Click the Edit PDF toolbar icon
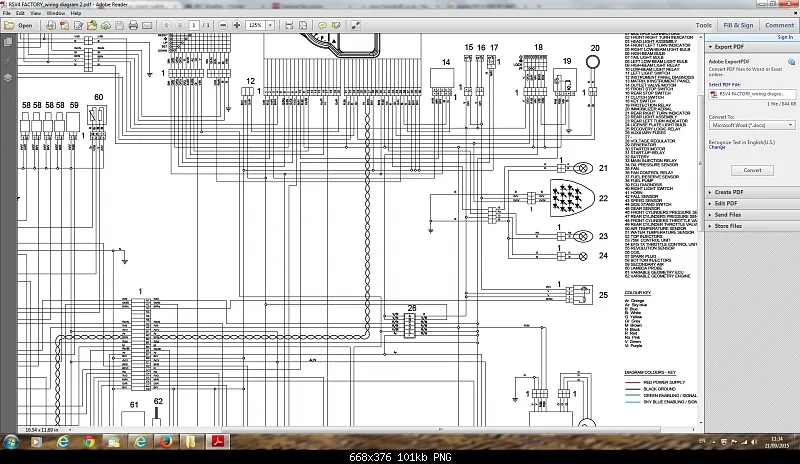 78,25
